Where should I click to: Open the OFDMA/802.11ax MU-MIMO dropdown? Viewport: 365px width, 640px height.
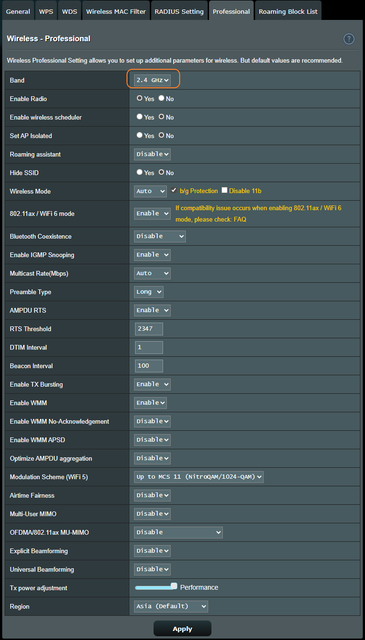[178, 532]
